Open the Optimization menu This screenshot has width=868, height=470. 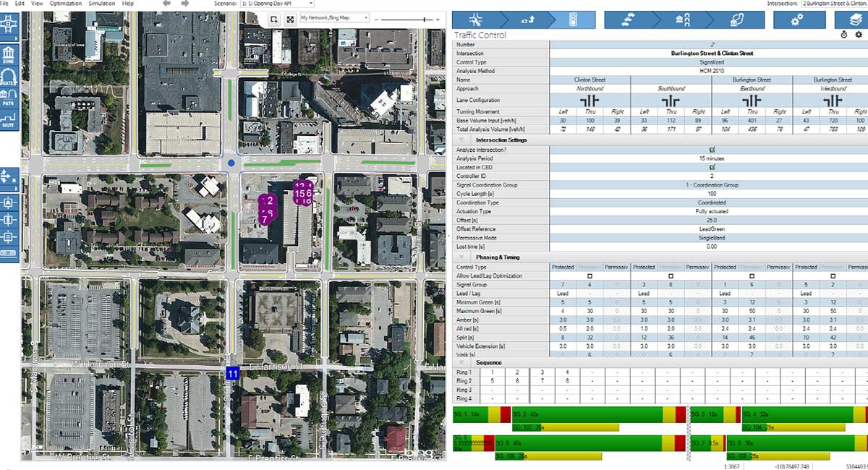click(65, 4)
